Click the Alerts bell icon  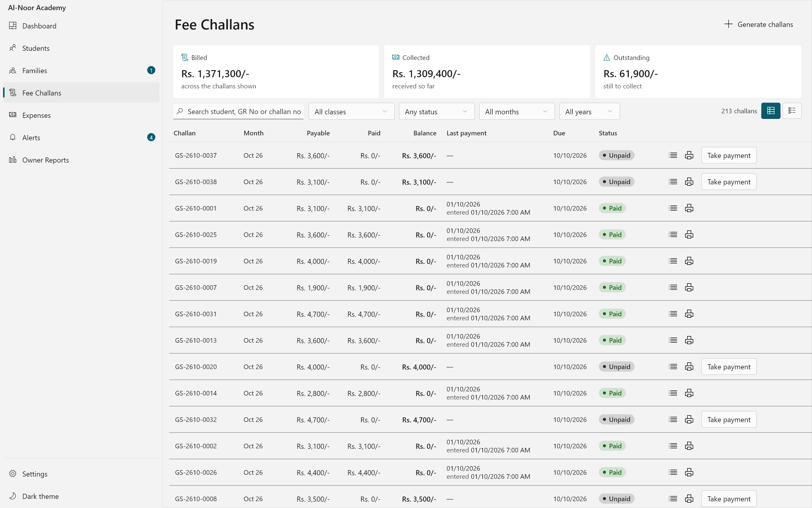pyautogui.click(x=13, y=137)
